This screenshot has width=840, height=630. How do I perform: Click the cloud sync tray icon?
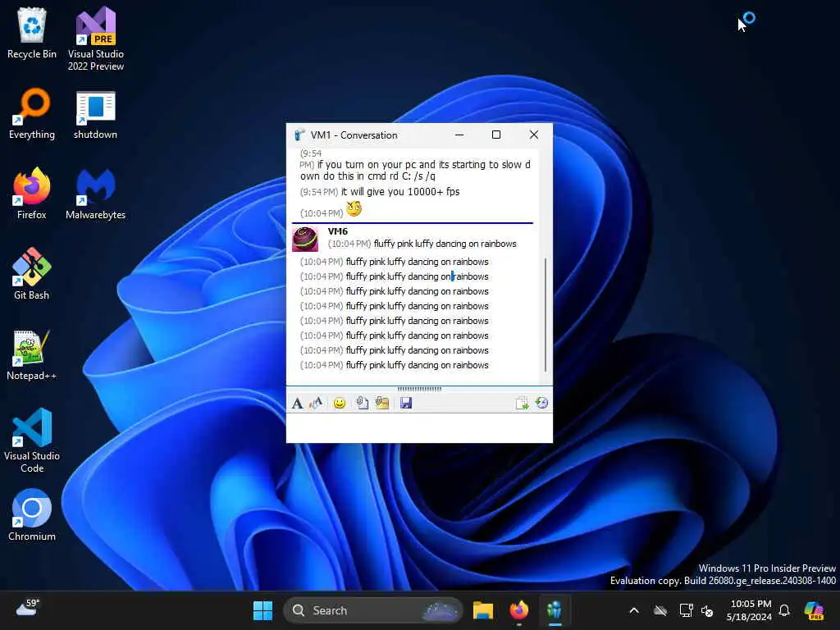(x=660, y=610)
